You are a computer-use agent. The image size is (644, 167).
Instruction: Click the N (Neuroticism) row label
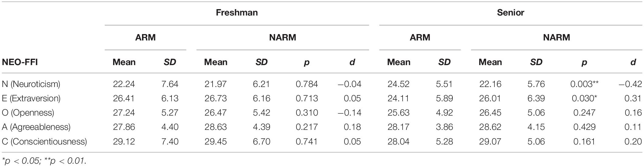31,84
